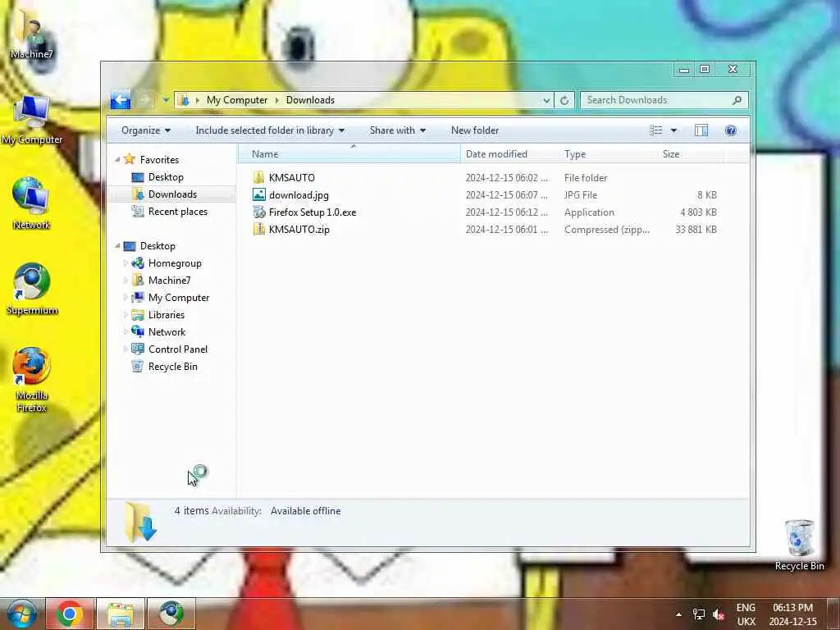This screenshot has height=630, width=840.
Task: Toggle the preview pane
Action: pyautogui.click(x=701, y=130)
